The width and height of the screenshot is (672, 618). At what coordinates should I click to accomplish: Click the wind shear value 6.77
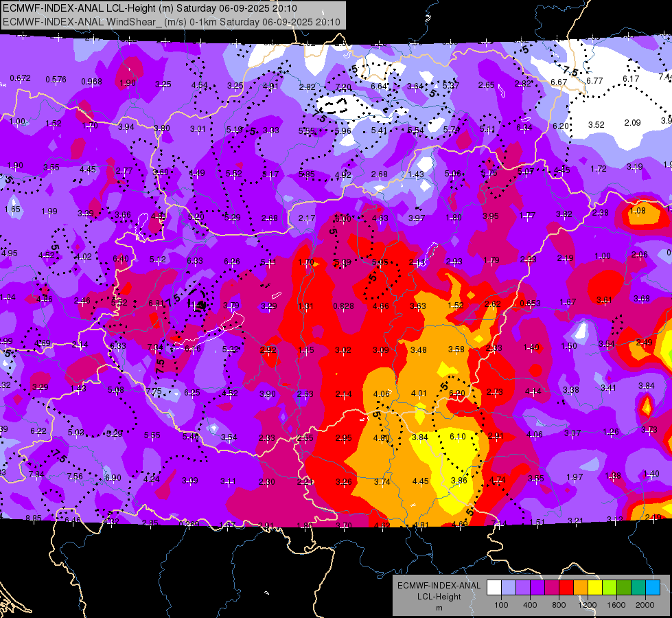coord(595,80)
